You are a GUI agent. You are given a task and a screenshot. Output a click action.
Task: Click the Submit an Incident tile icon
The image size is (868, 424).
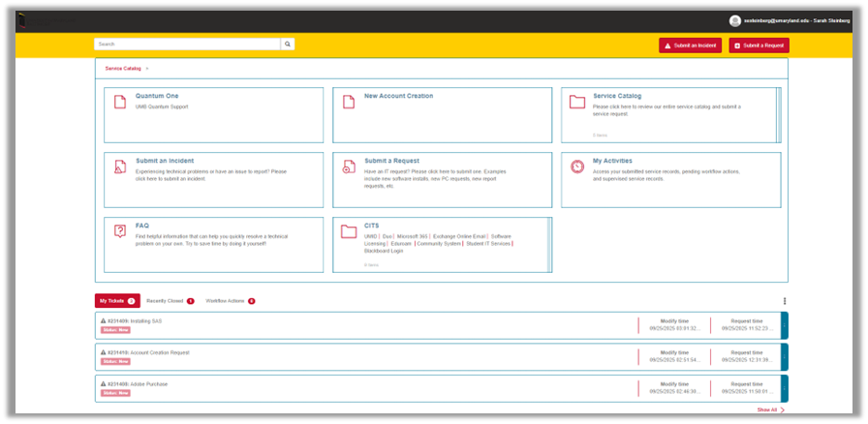point(120,167)
